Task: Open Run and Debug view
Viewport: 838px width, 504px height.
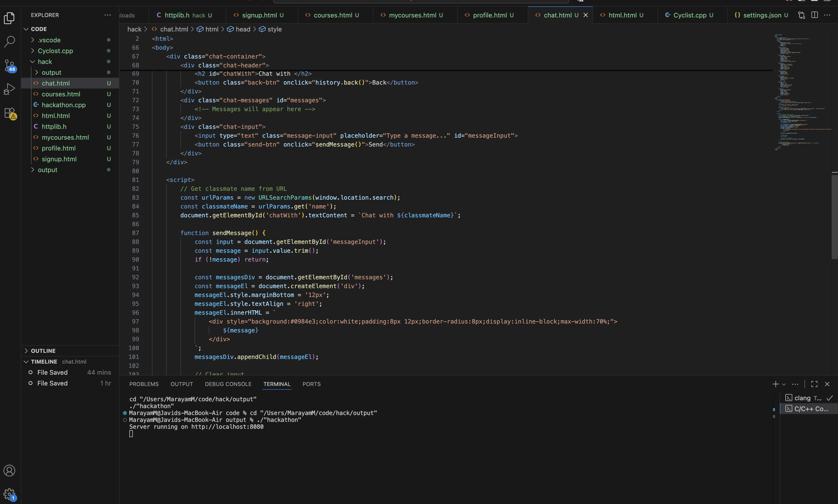Action: point(10,89)
